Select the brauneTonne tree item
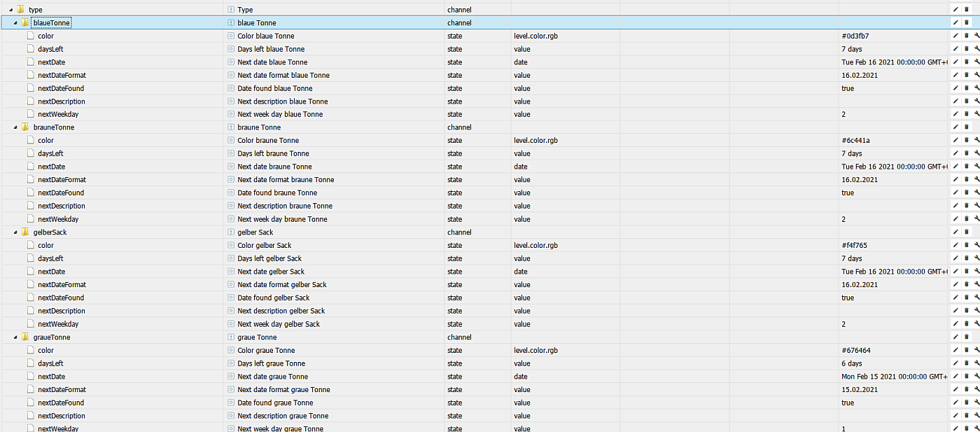Image resolution: width=980 pixels, height=432 pixels. pos(53,127)
